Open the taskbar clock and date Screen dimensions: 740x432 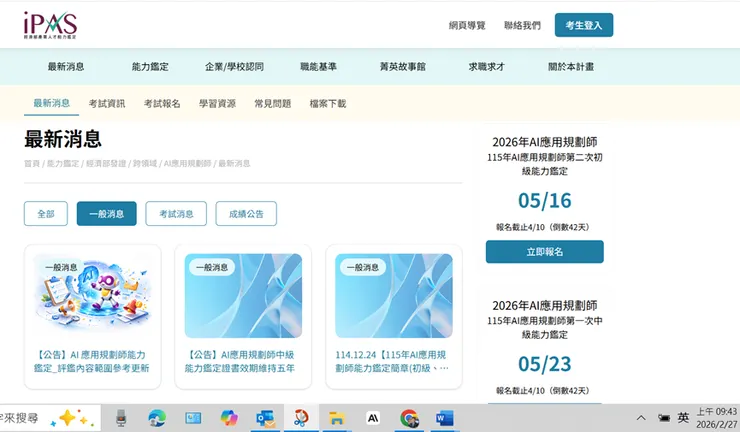[717, 418]
